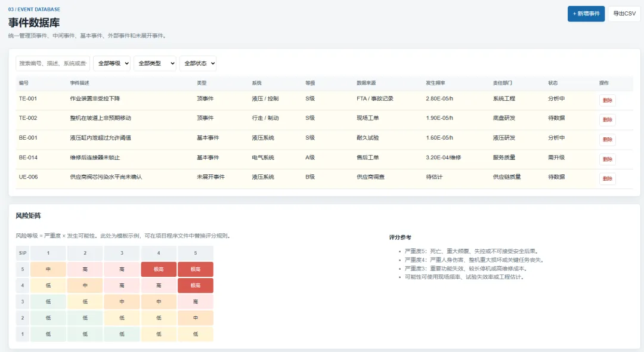This screenshot has height=352, width=644.
Task: Click frequency value 3.20E-04/维修
Action: coord(444,158)
